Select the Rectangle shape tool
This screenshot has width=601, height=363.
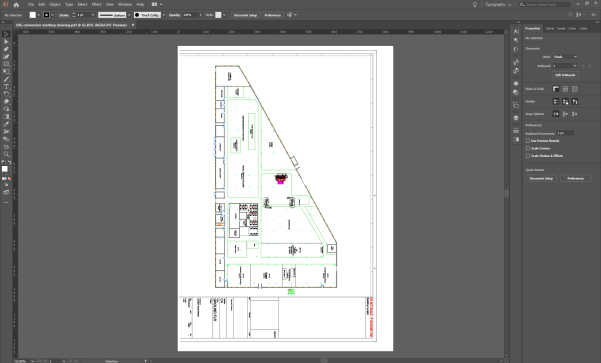pyautogui.click(x=6, y=64)
